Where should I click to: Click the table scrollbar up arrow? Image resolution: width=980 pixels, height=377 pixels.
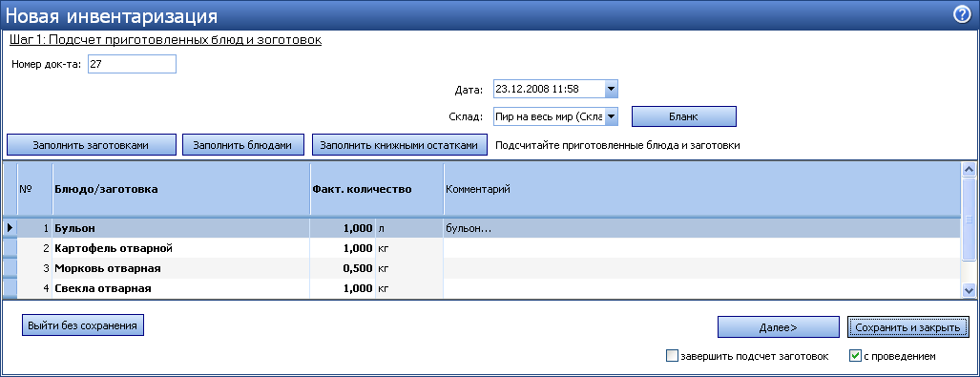[x=969, y=170]
